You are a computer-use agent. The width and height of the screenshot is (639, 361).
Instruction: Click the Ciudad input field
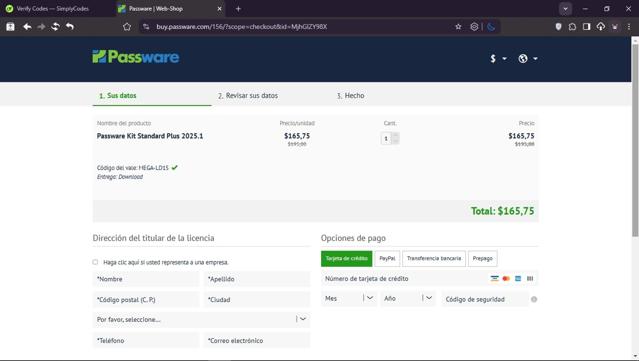pyautogui.click(x=257, y=299)
